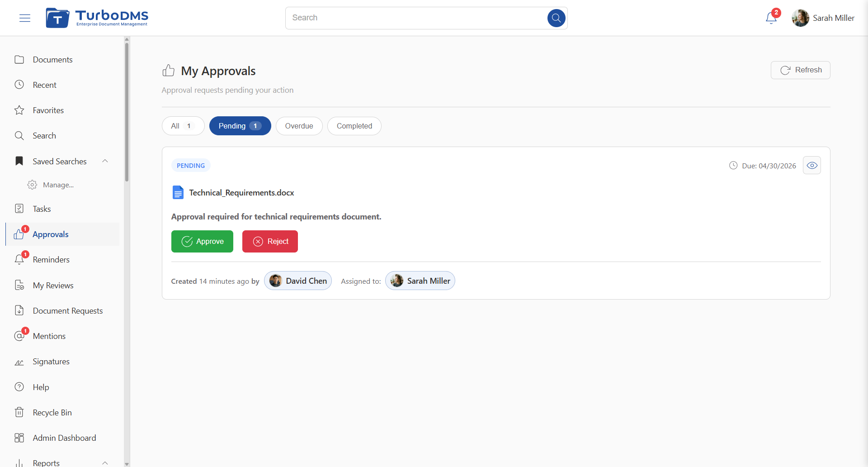Click the TurboDMS logo
This screenshot has width=868, height=467.
(x=97, y=18)
